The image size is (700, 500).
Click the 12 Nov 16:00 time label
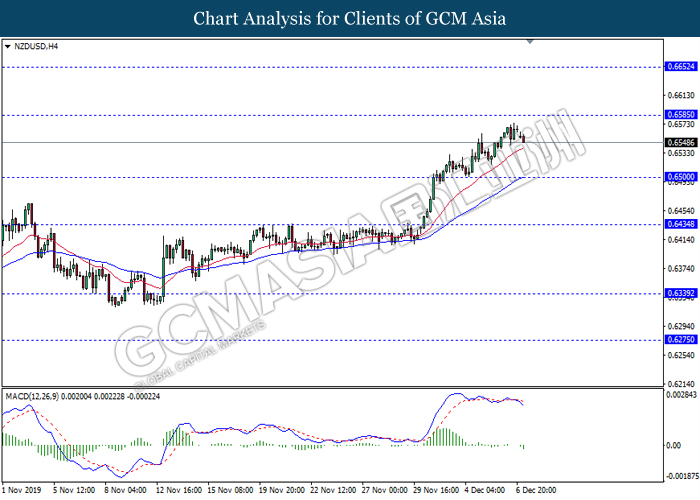click(179, 490)
